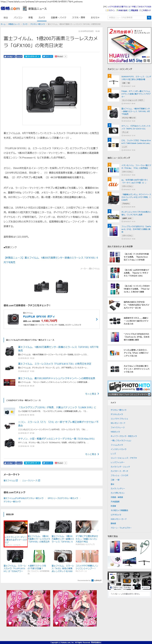This screenshot has width=152, height=644.
Task: Click the Pocket button beneath the headline
Action: pyautogui.click(x=59, y=56)
